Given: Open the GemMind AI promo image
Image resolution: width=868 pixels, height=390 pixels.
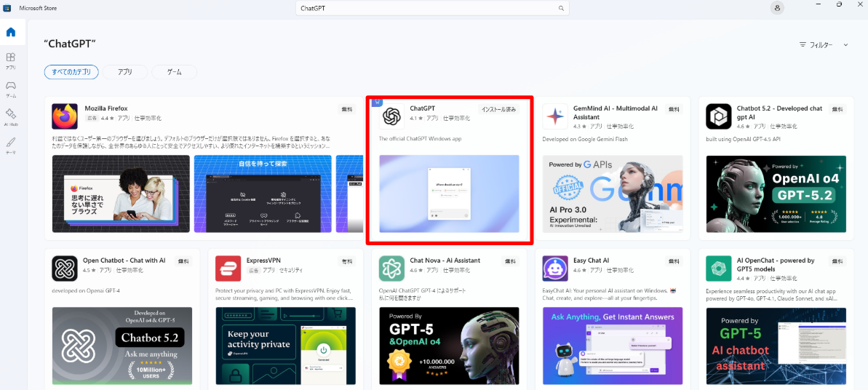Looking at the screenshot, I should coord(613,194).
